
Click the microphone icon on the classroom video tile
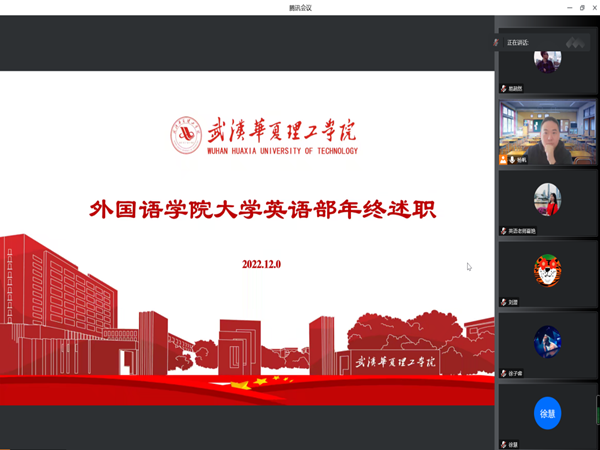[x=512, y=160]
